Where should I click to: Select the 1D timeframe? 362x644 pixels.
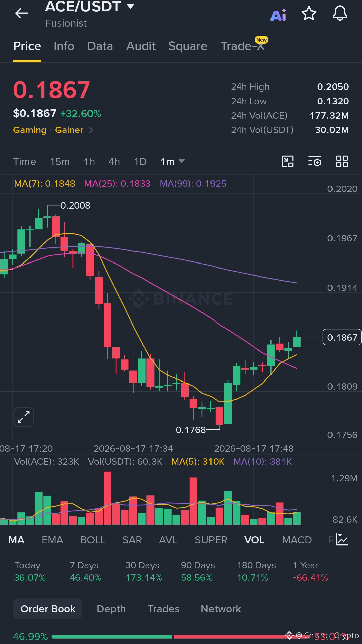pyautogui.click(x=140, y=162)
